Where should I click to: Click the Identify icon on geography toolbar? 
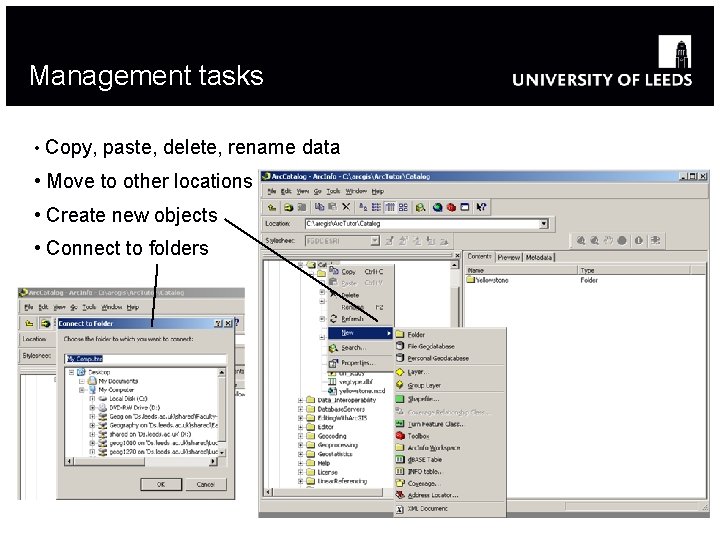point(639,241)
